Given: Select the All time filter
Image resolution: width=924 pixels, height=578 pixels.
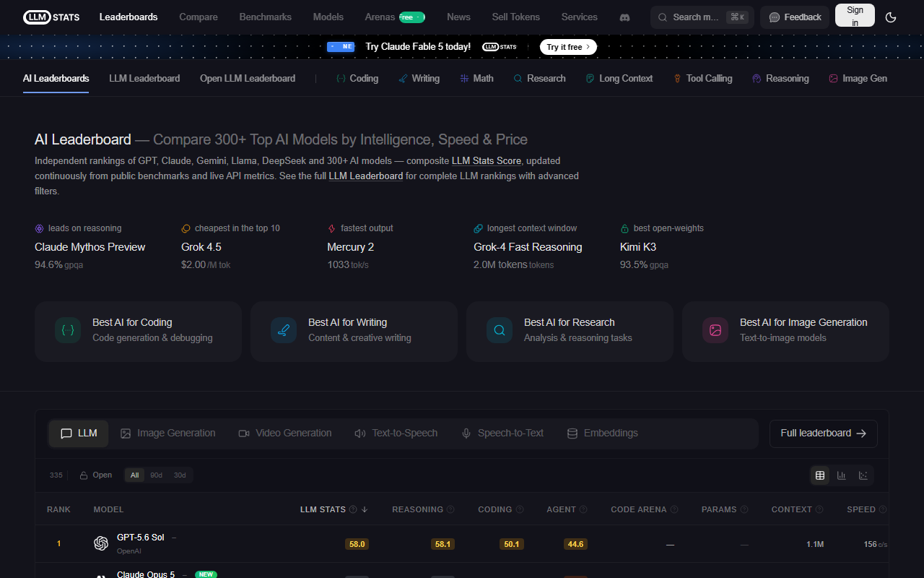Looking at the screenshot, I should point(134,475).
